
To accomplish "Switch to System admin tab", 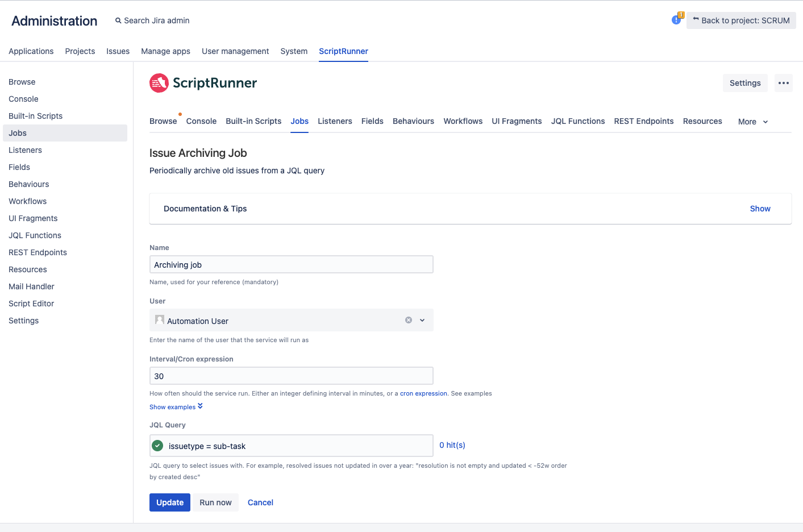I will (294, 51).
